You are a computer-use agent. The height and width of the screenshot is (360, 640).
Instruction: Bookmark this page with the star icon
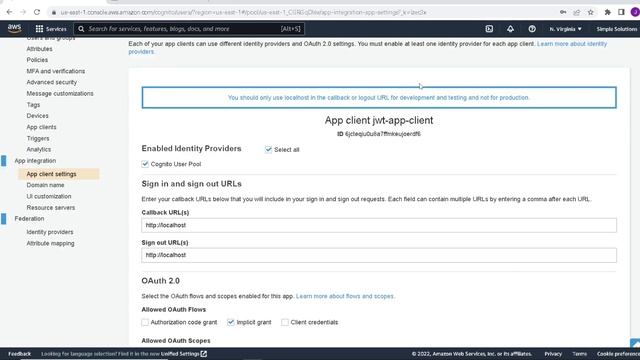tap(591, 12)
